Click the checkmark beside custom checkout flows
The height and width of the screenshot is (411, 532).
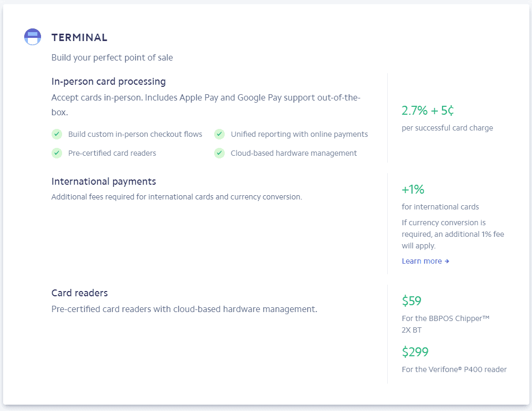coord(57,134)
